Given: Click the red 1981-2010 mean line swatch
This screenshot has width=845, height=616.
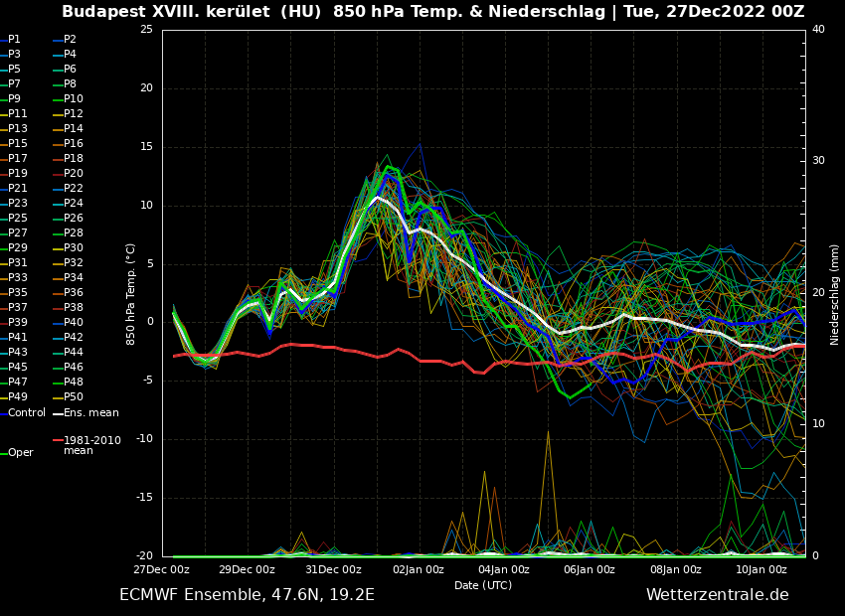Looking at the screenshot, I should 58,440.
